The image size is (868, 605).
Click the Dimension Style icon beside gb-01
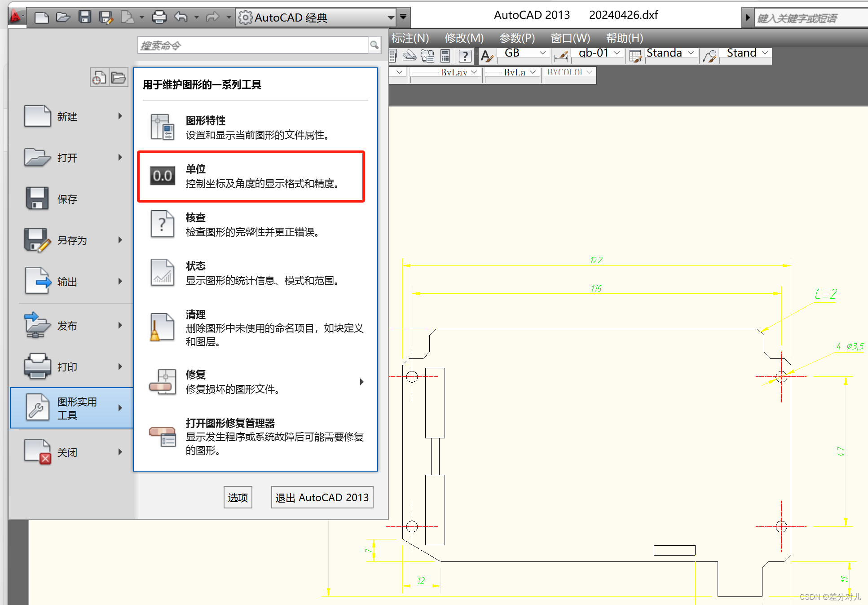tap(561, 56)
